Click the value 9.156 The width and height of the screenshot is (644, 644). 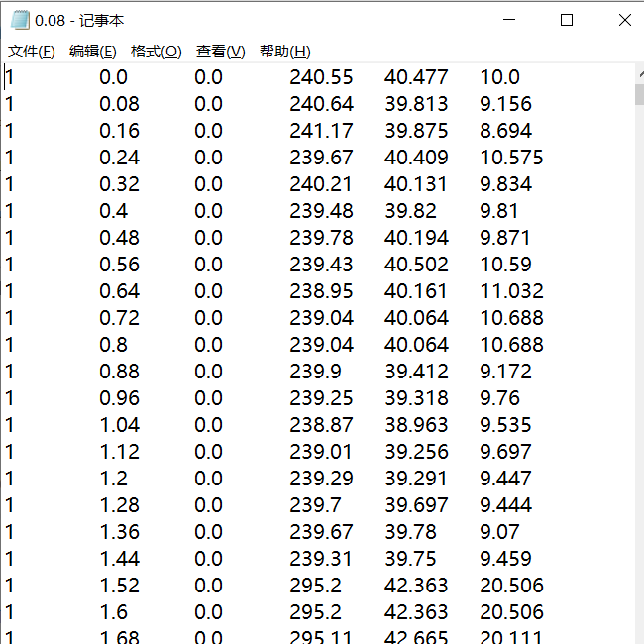[505, 104]
